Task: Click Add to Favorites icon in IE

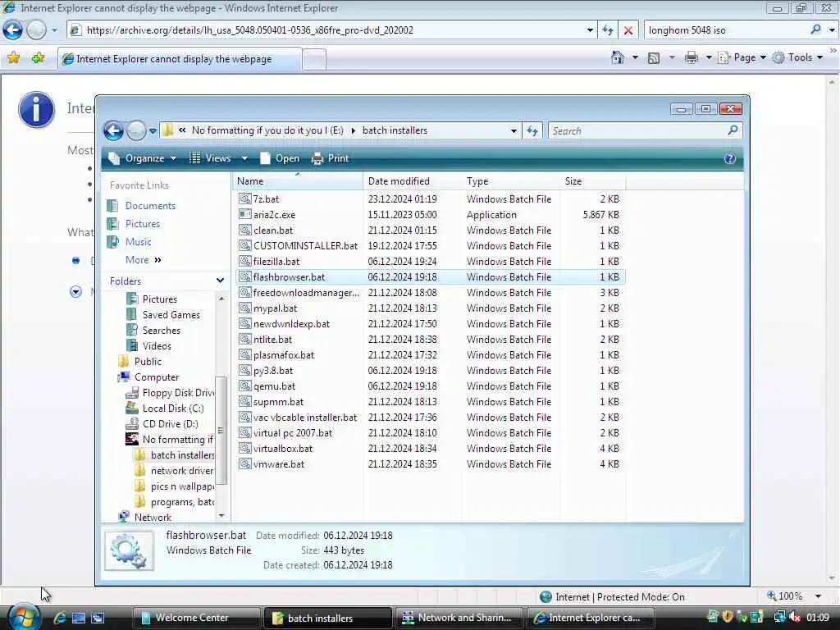Action: coord(38,58)
